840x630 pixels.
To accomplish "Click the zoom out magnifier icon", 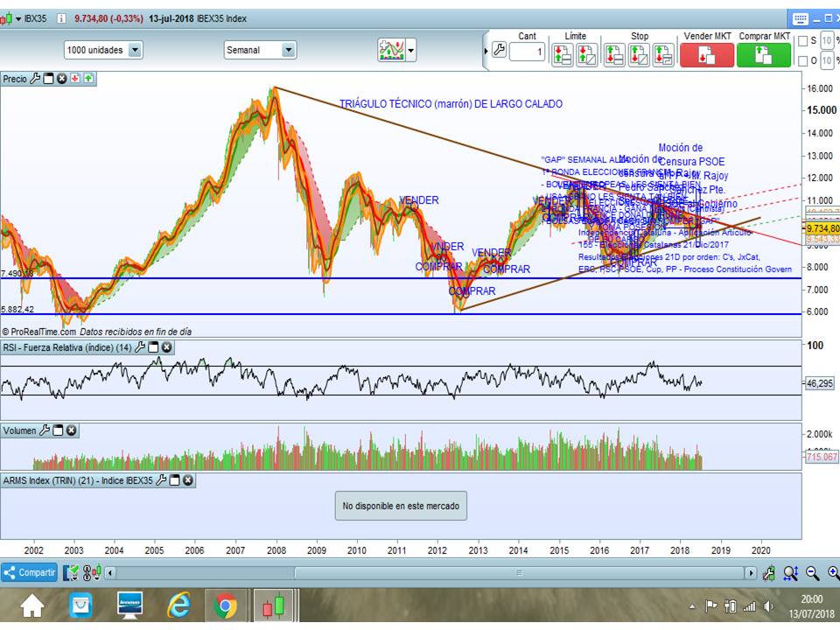I will [812, 573].
